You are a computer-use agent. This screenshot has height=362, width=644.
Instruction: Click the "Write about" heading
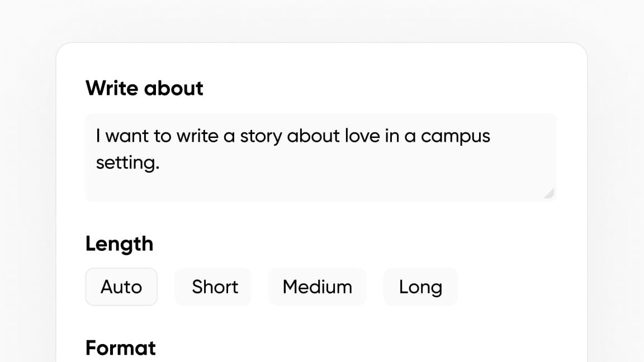coord(144,88)
